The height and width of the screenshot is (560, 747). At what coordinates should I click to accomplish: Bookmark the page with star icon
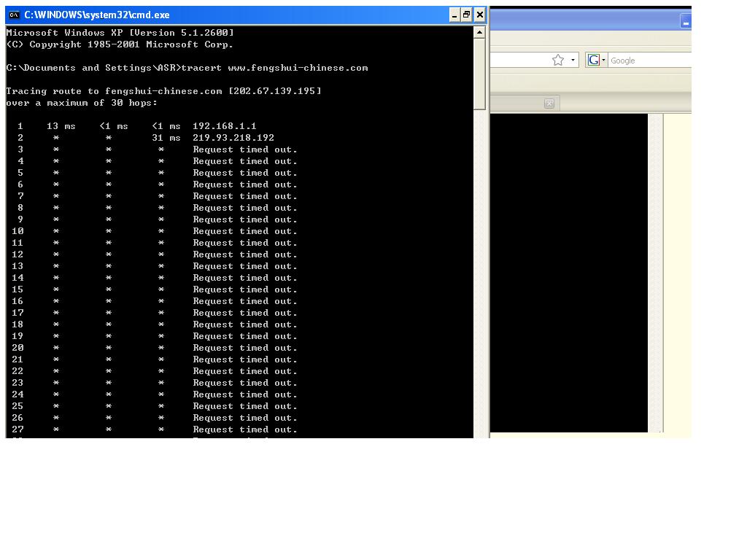(x=558, y=61)
